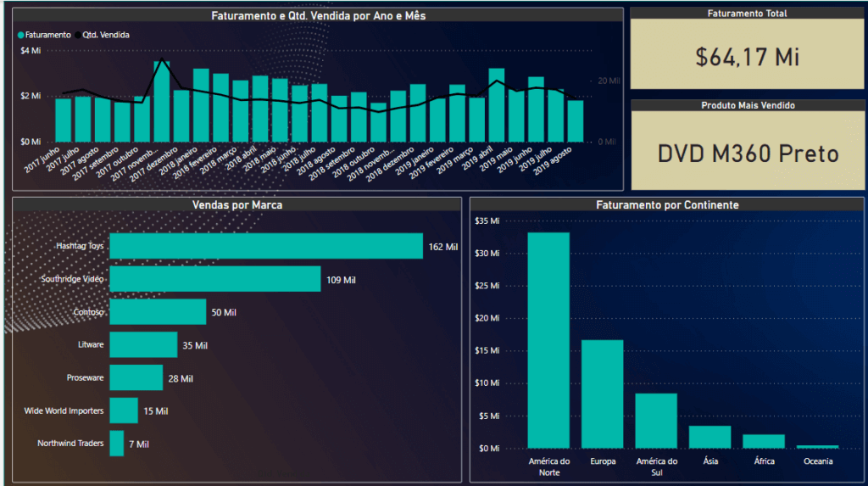This screenshot has height=486, width=868.
Task: Select the América do Sul column
Action: point(656,421)
